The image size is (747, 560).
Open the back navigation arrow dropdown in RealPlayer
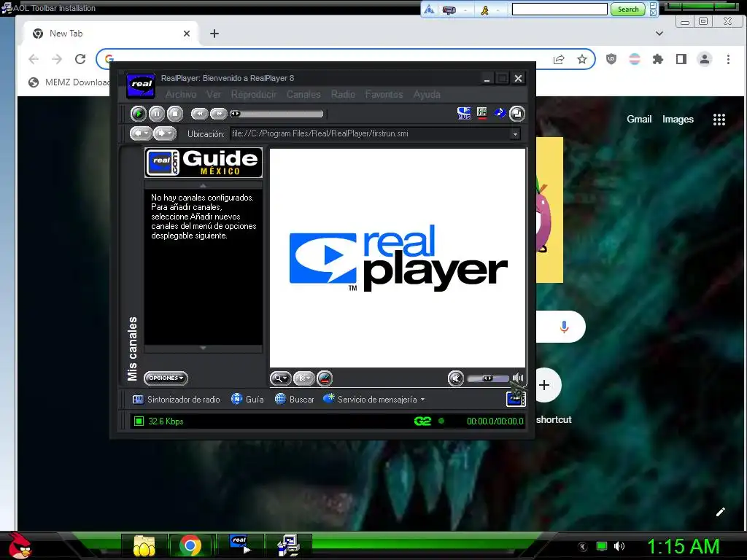tap(141, 133)
